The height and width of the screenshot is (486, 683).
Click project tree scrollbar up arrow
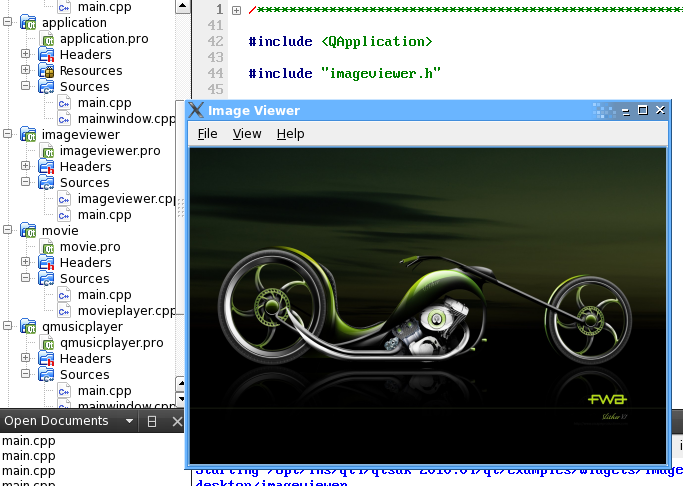pyautogui.click(x=183, y=6)
